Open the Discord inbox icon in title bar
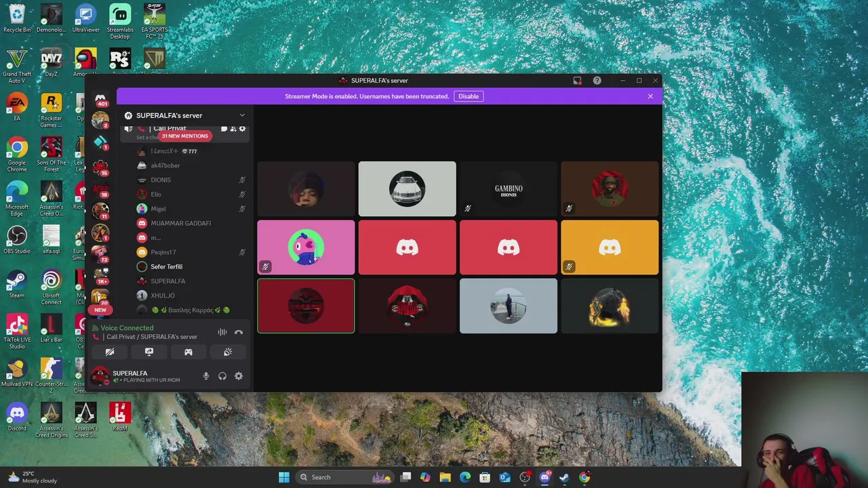The height and width of the screenshot is (488, 868). coord(577,81)
